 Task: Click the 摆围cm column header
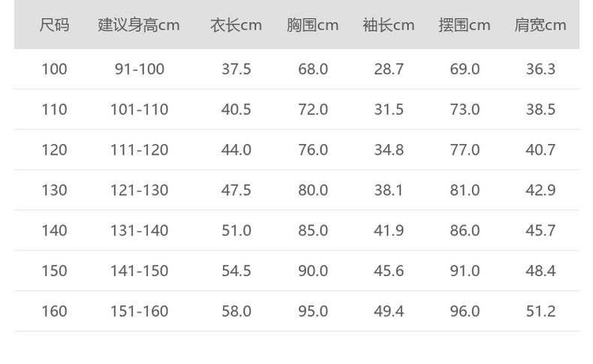[x=464, y=25]
